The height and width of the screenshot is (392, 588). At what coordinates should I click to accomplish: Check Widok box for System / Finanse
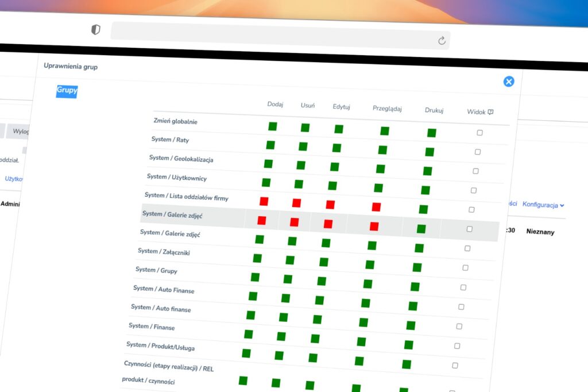(459, 326)
